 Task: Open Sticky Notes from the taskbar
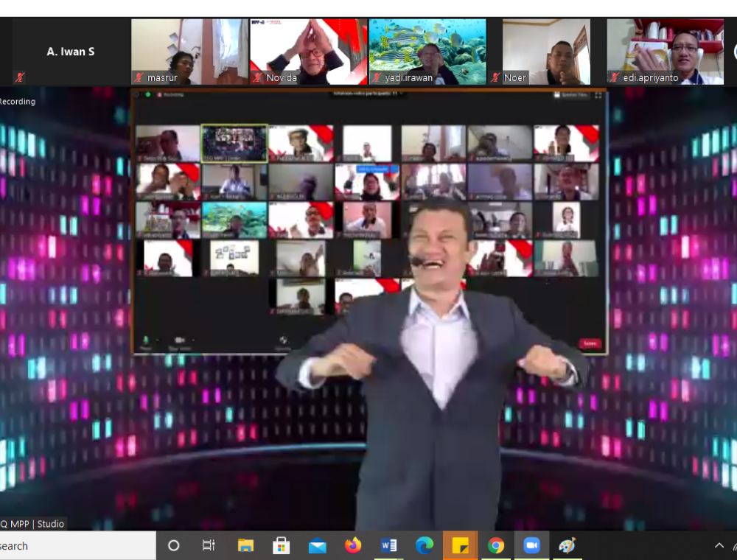(x=460, y=546)
